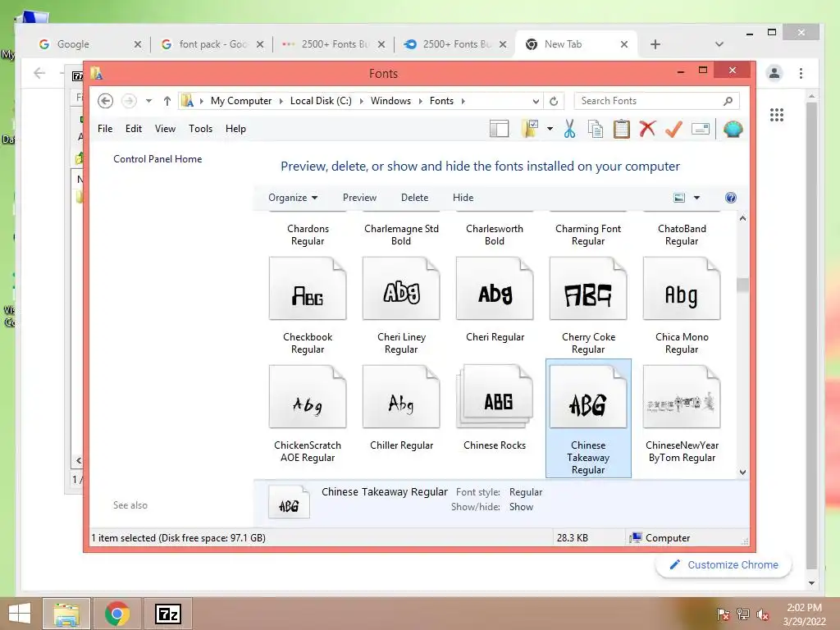
Task: Click the Rename icon in toolbar
Action: [x=701, y=129]
